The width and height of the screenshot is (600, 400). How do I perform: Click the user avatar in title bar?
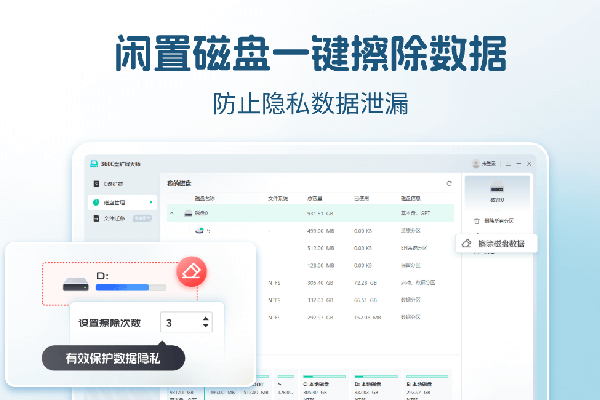[476, 164]
